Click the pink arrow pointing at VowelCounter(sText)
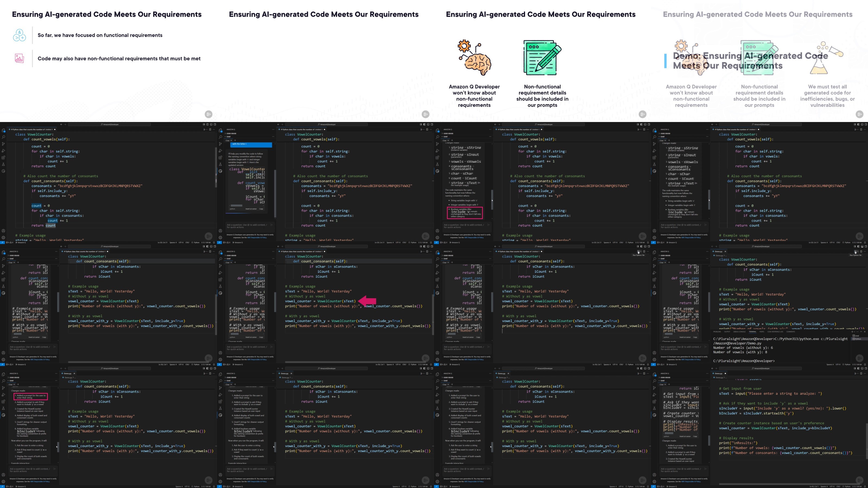The width and height of the screenshot is (868, 488). tap(367, 301)
